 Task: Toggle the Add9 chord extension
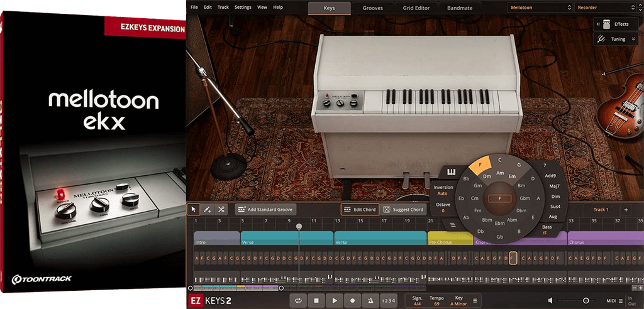[550, 176]
